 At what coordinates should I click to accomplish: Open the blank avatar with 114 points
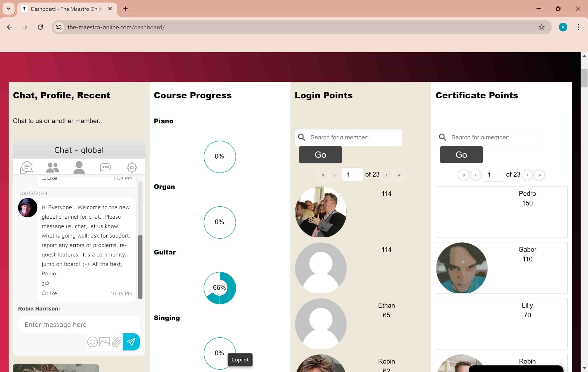[321, 268]
